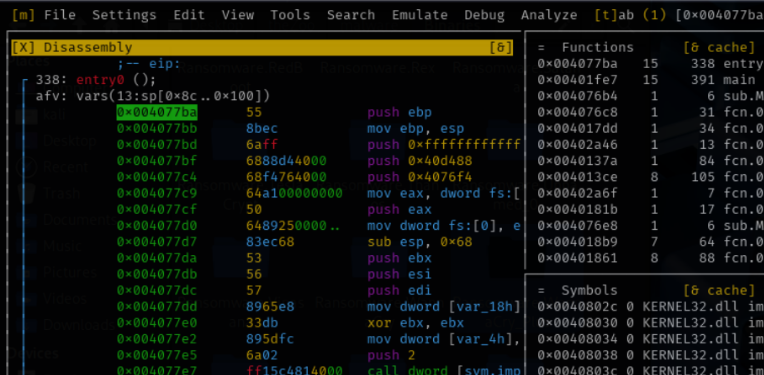
Task: Select the xor ebx, ebx instruction
Action: coord(416,323)
